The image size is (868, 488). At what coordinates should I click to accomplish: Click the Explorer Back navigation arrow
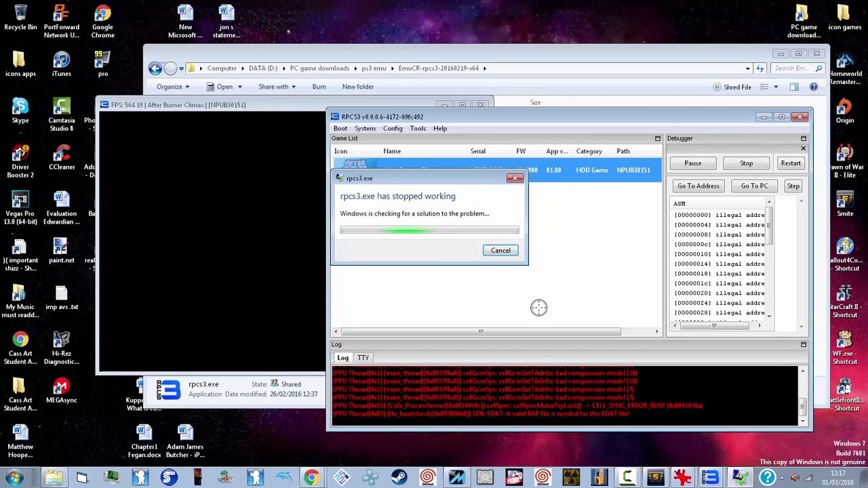pyautogui.click(x=155, y=68)
